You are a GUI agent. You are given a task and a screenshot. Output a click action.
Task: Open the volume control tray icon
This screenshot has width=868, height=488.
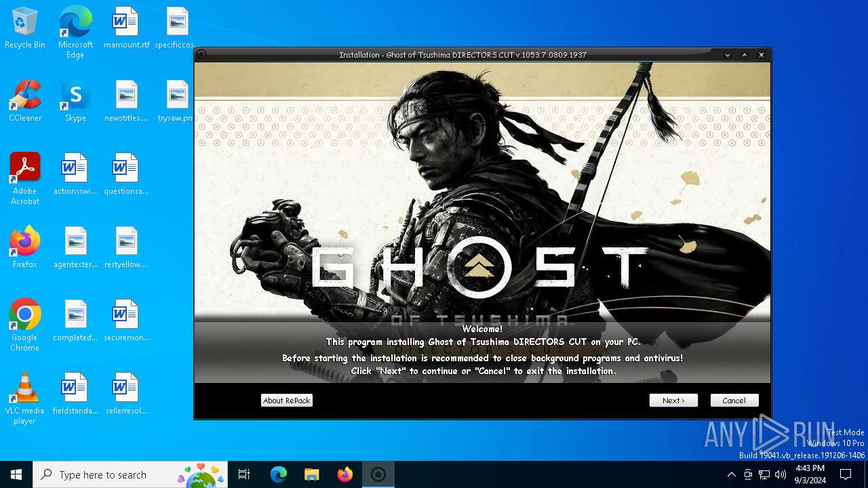[x=781, y=474]
